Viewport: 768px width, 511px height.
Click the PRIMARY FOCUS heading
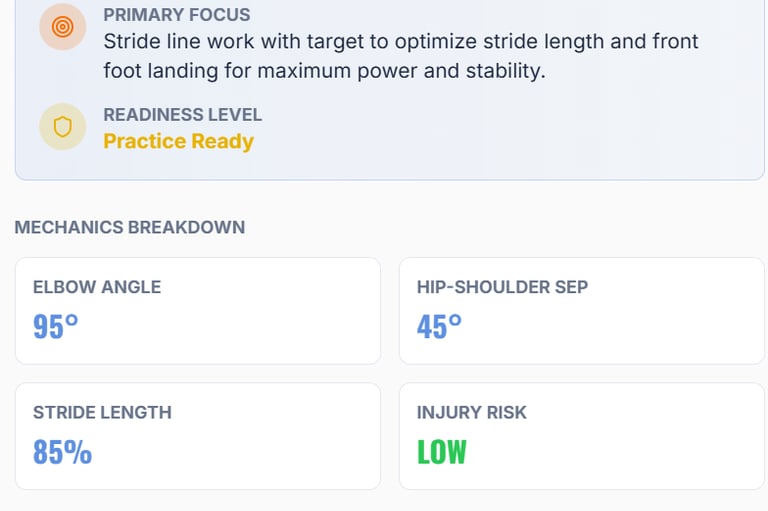pyautogui.click(x=177, y=15)
